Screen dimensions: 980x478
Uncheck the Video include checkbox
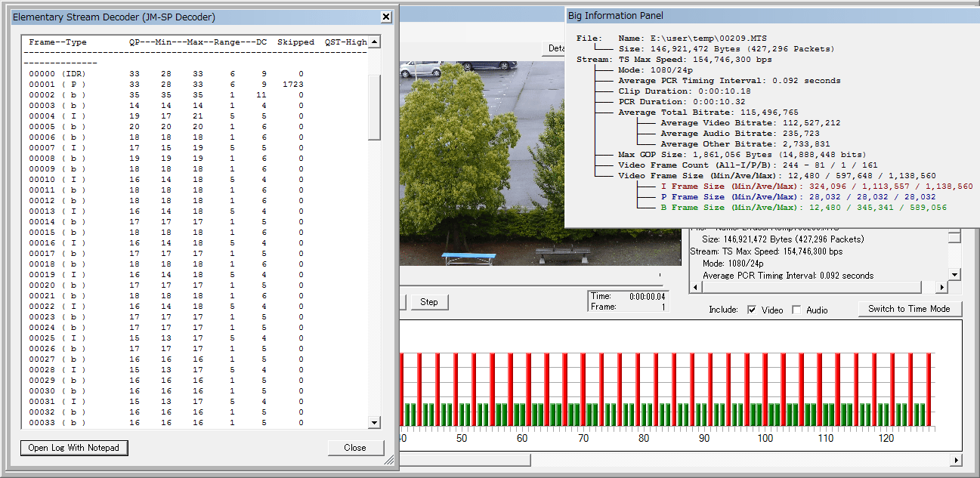(752, 310)
